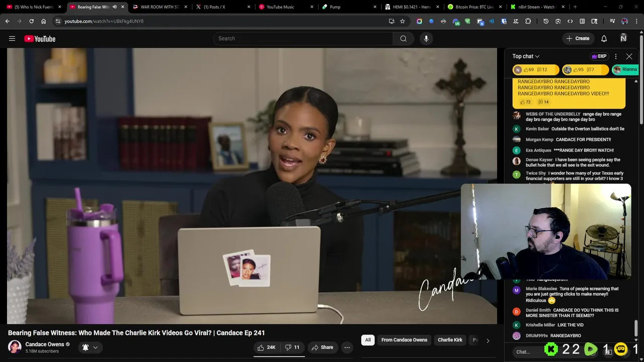Open the Candace Owens channel name link
Viewport: 644px width, 362px height.
(45, 344)
